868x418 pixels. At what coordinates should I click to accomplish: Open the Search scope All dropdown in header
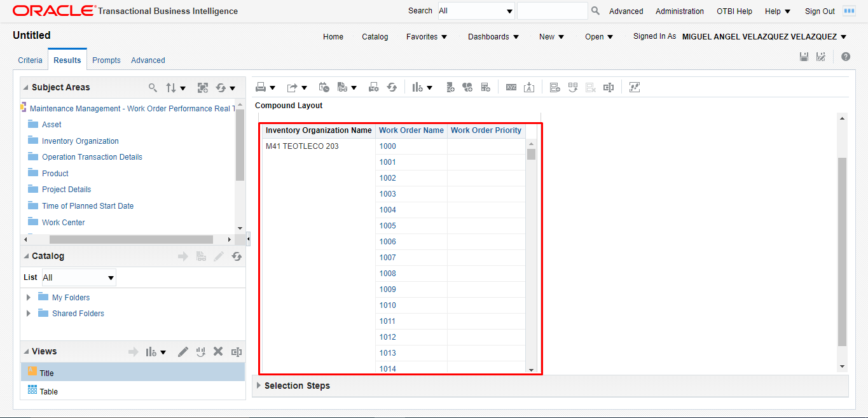pos(476,11)
